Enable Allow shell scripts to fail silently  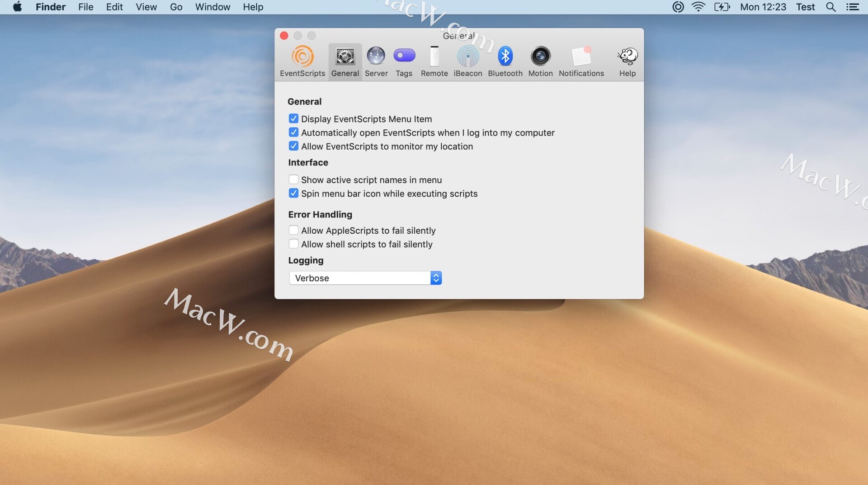(x=293, y=244)
